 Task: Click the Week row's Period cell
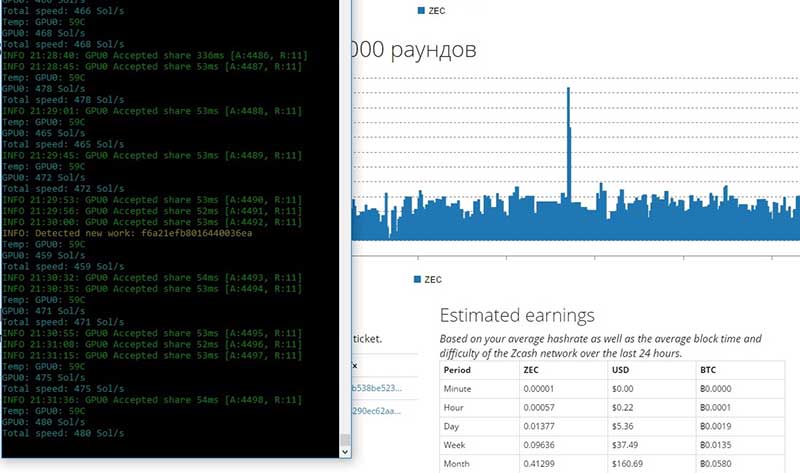[459, 445]
